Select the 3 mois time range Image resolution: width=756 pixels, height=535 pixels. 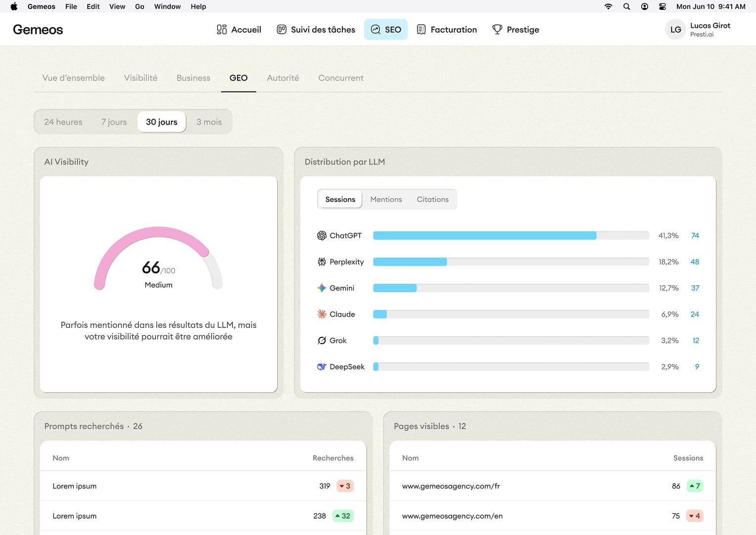(x=209, y=122)
